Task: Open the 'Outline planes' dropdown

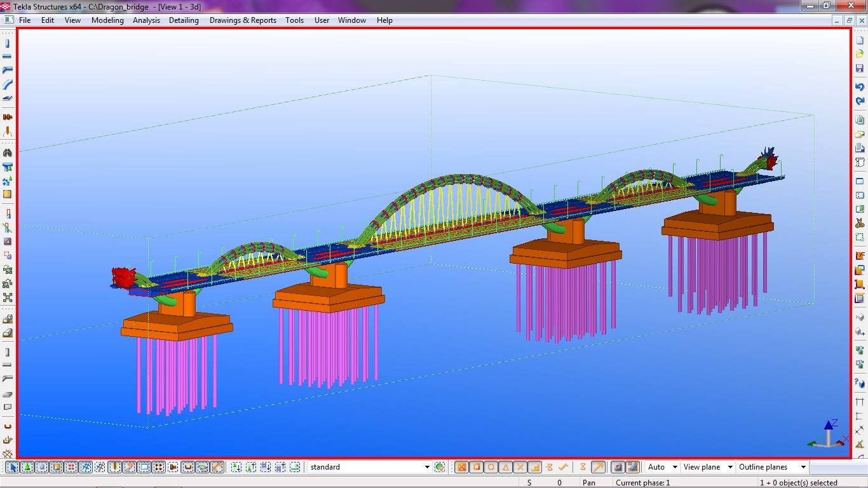Action: pyautogui.click(x=803, y=467)
